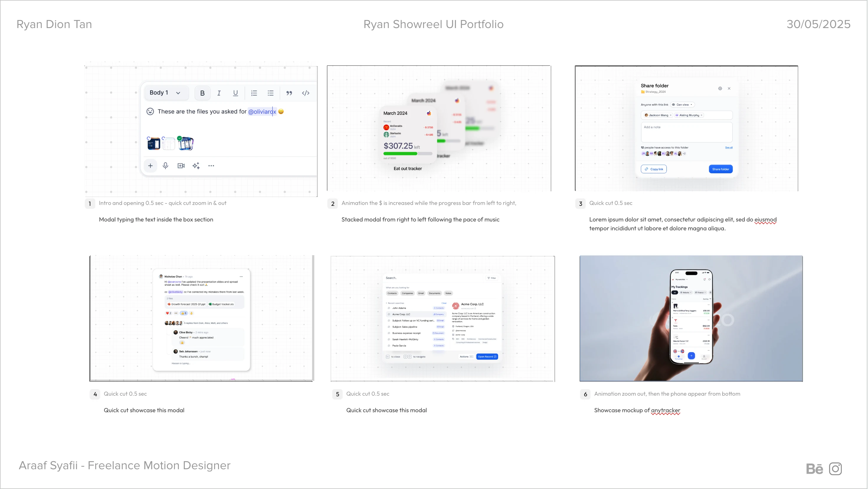Open Growth forecast 2025 Q1.ppt attachment

tap(186, 304)
